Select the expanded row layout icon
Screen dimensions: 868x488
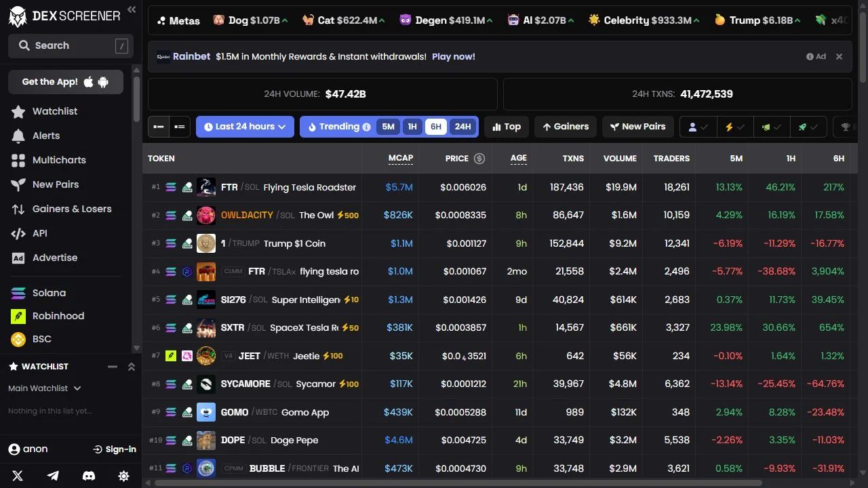pyautogui.click(x=180, y=127)
